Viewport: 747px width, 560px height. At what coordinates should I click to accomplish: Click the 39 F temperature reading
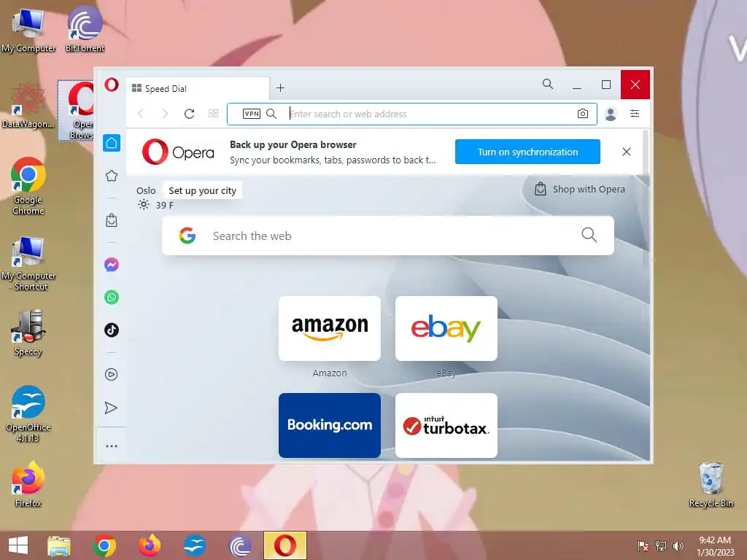pos(165,205)
